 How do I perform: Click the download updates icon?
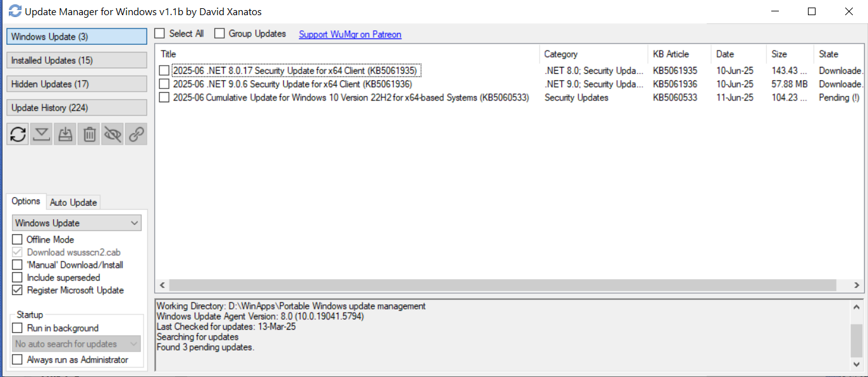click(42, 134)
